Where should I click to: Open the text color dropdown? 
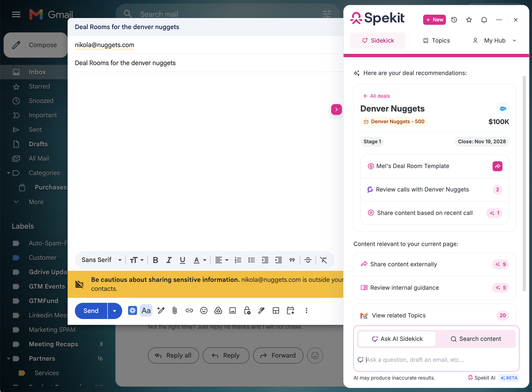tap(200, 260)
